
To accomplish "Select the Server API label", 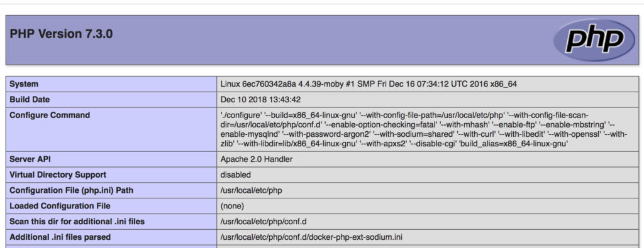I will (30, 159).
